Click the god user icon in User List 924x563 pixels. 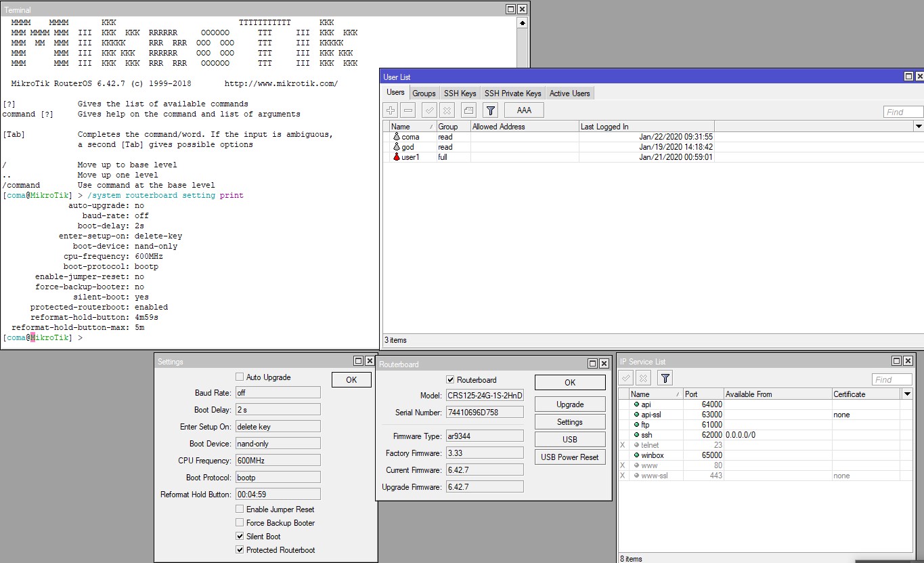coord(397,147)
